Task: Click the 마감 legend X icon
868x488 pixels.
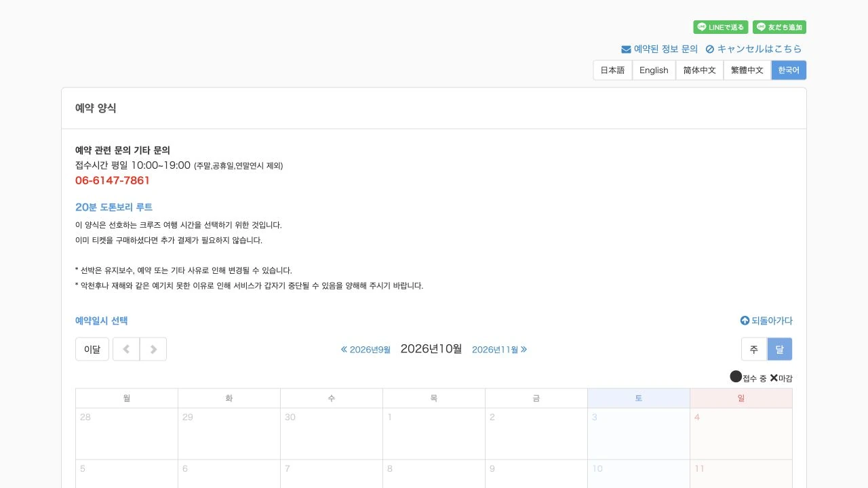Action: point(774,378)
